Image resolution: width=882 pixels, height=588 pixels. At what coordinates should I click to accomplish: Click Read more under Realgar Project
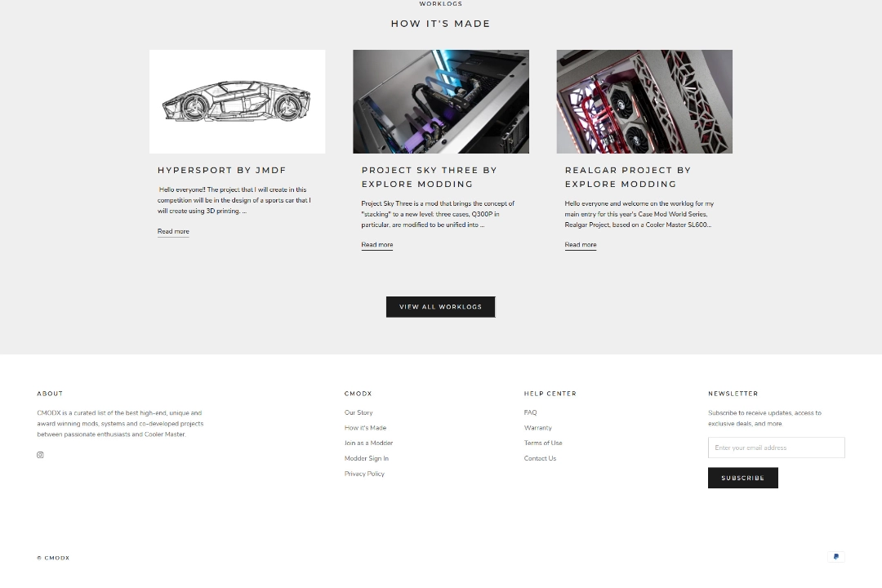point(581,245)
